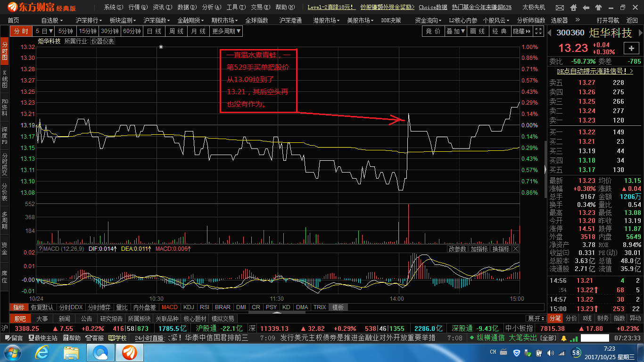Add stock to watchlist with plus button

[x=631, y=48]
